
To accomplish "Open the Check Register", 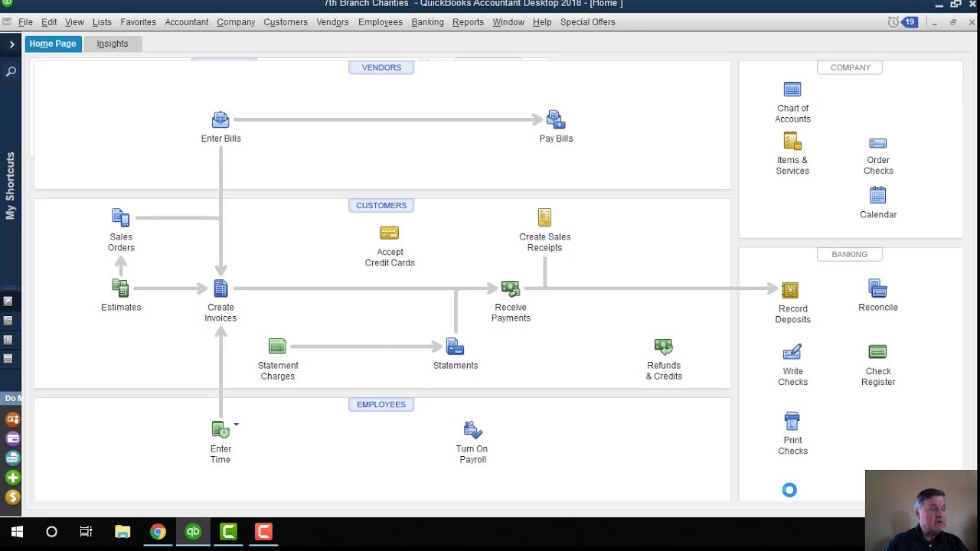I will [877, 352].
